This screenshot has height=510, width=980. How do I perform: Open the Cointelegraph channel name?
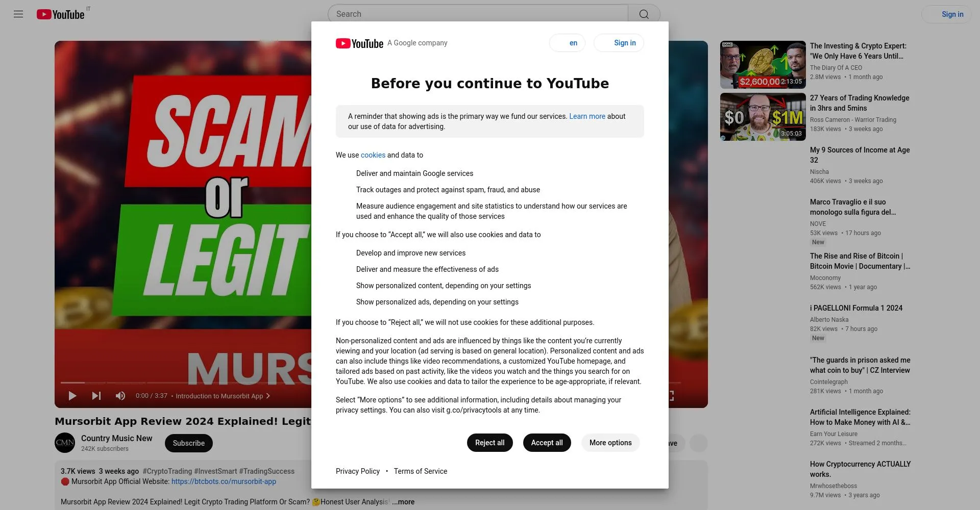coord(828,382)
